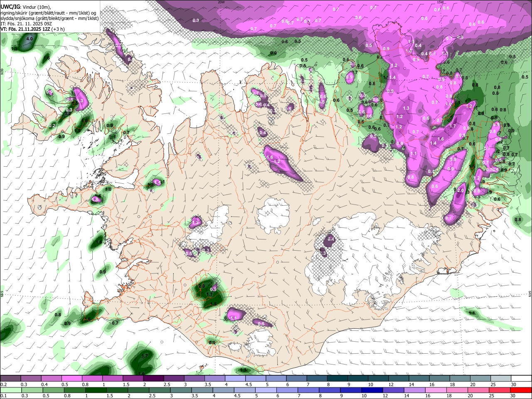532x399 pixels.
Task: Click the '(+3 h)' forecast offset text
Action: (x=59, y=29)
